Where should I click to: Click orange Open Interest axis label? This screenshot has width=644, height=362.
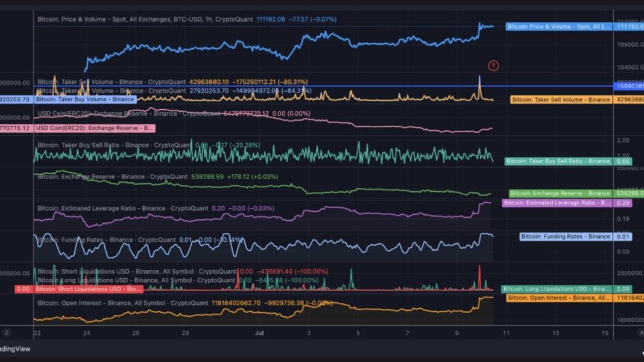[x=559, y=298]
